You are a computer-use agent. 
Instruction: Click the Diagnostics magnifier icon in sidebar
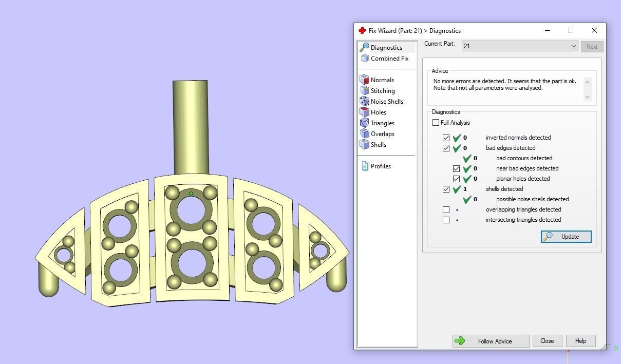click(364, 47)
